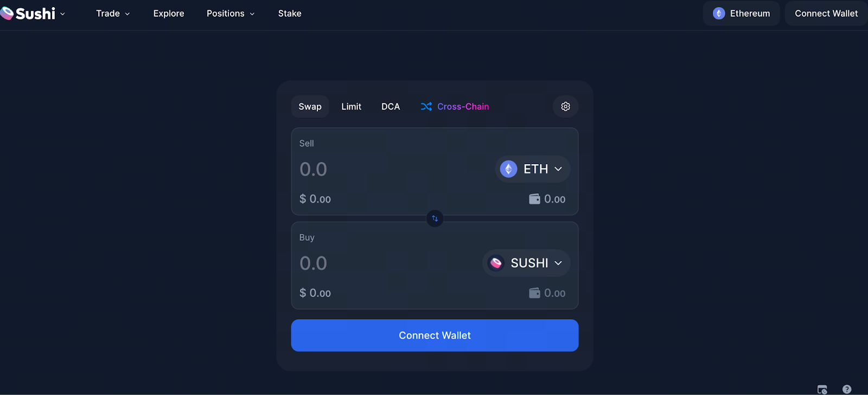The width and height of the screenshot is (868, 395).
Task: Switch to the Limit tab
Action: [351, 107]
